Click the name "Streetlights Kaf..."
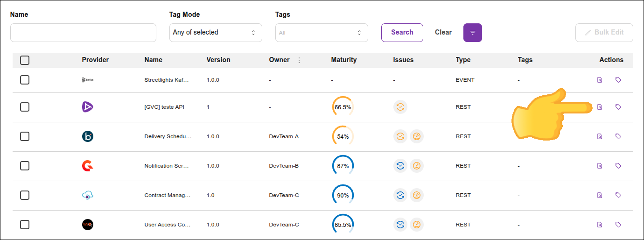The width and height of the screenshot is (644, 240). [x=167, y=80]
